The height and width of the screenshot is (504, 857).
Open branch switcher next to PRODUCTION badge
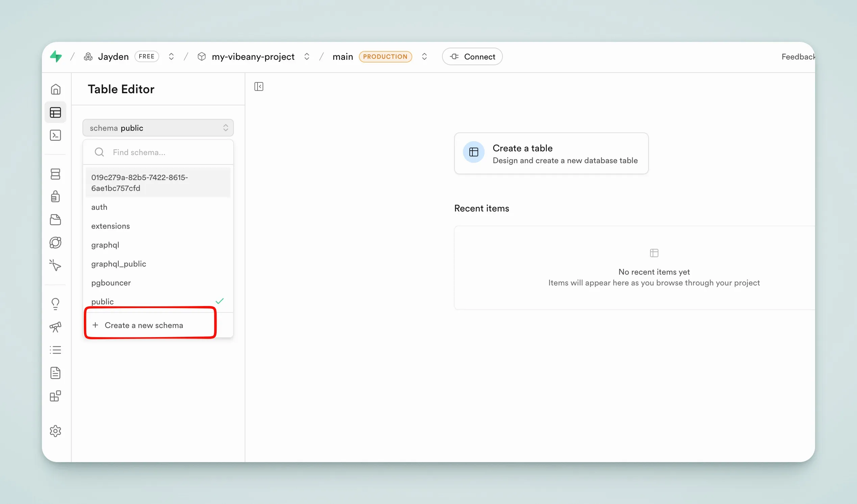[424, 56]
